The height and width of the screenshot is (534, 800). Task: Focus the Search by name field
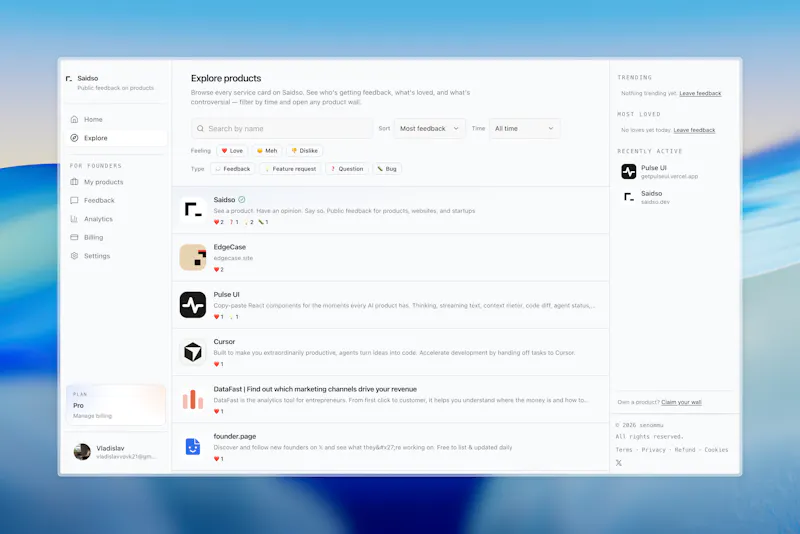(x=282, y=129)
